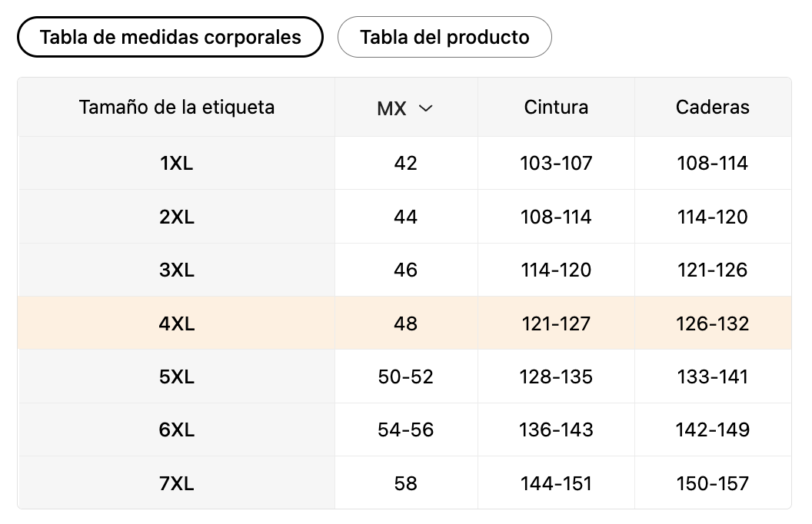This screenshot has height=524, width=812.
Task: Click hips measurement 150-157 cell
Action: (x=712, y=483)
